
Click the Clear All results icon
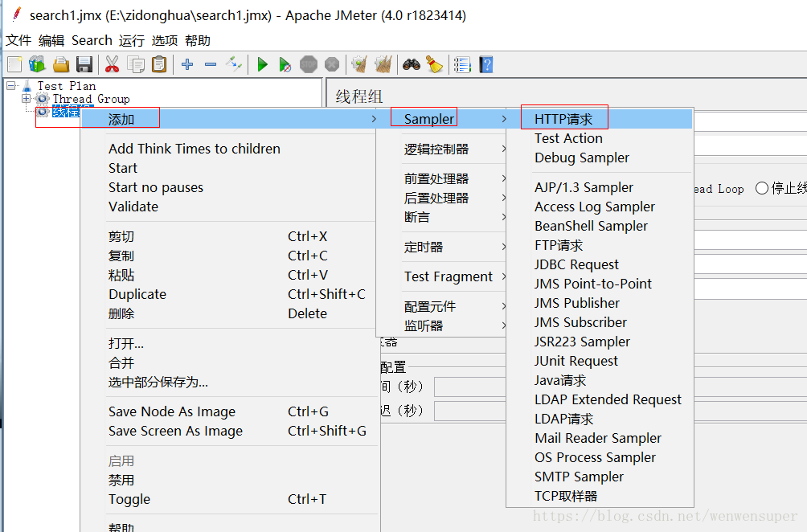tap(383, 64)
